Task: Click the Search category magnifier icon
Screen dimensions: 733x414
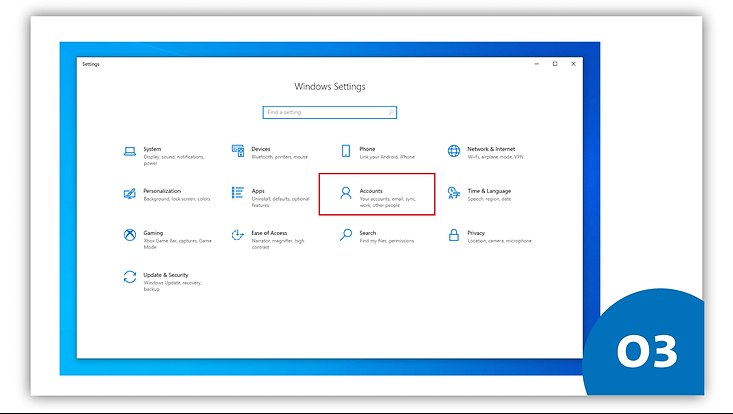Action: (346, 235)
